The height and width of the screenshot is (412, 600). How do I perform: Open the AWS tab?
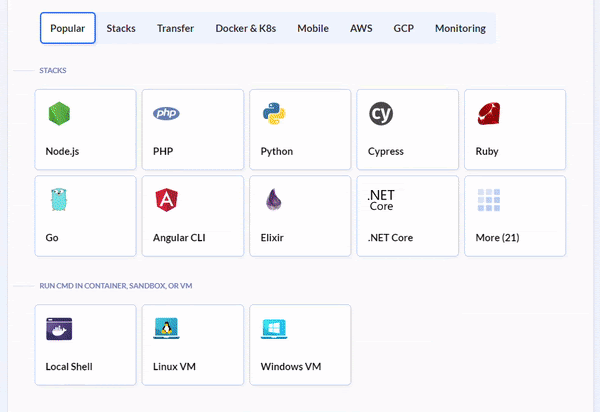(361, 28)
